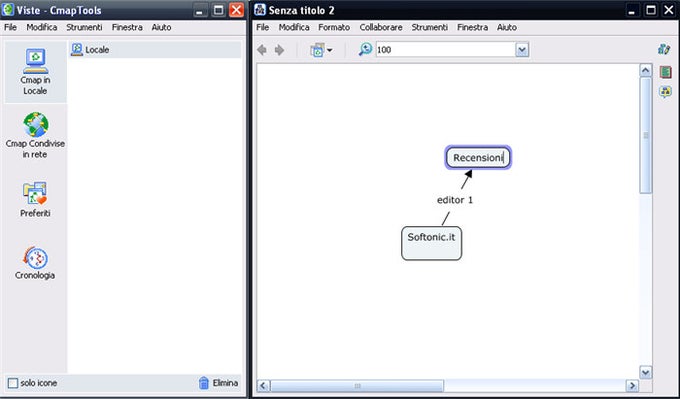Click the zoom value field showing 100
The height and width of the screenshot is (399, 680).
pos(445,50)
